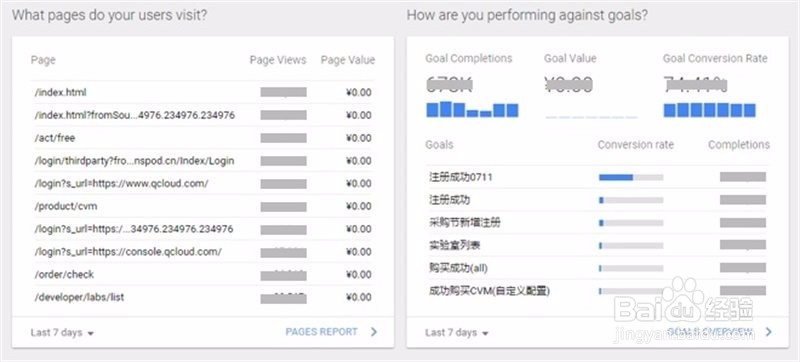Click /login?s_url=https://console.qcloud.com/ row
This screenshot has width=800, height=362.
tap(202, 252)
